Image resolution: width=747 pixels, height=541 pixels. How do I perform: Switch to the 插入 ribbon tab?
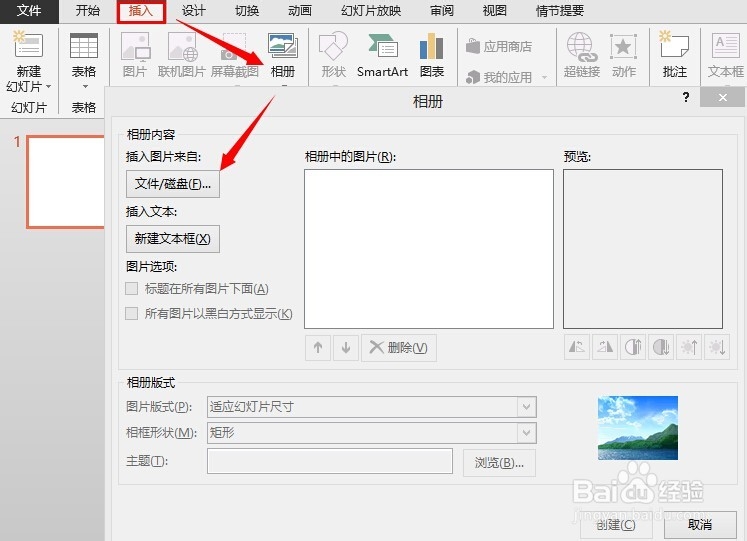point(141,11)
